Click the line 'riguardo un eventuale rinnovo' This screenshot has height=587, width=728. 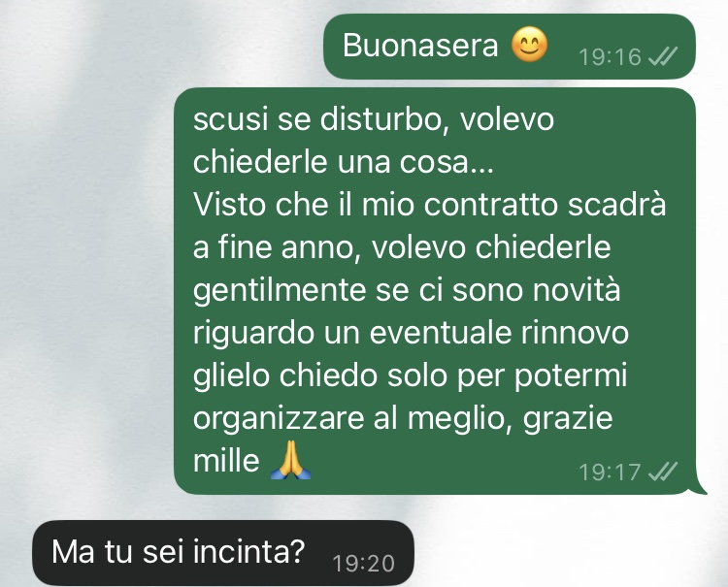click(411, 333)
